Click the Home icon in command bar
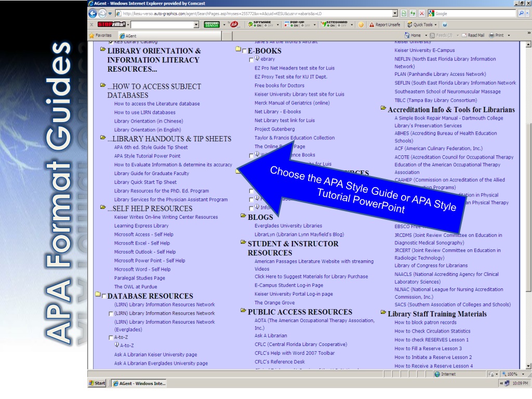The image size is (532, 399). [x=407, y=35]
